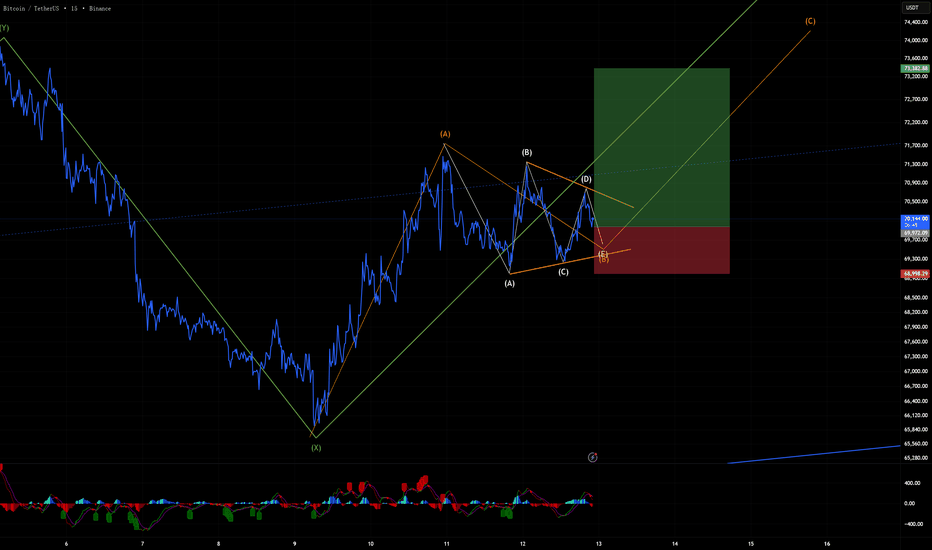Click the white (A) label below the triangle

[509, 284]
